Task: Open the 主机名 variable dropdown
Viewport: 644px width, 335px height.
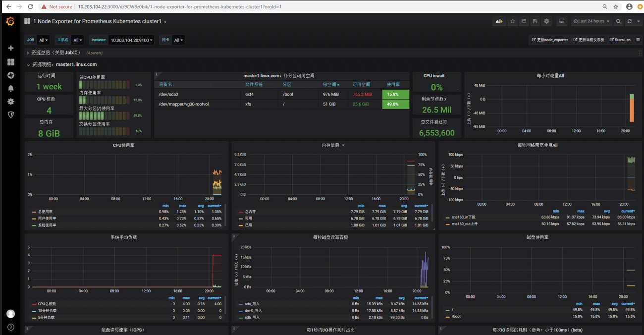Action: click(78, 40)
